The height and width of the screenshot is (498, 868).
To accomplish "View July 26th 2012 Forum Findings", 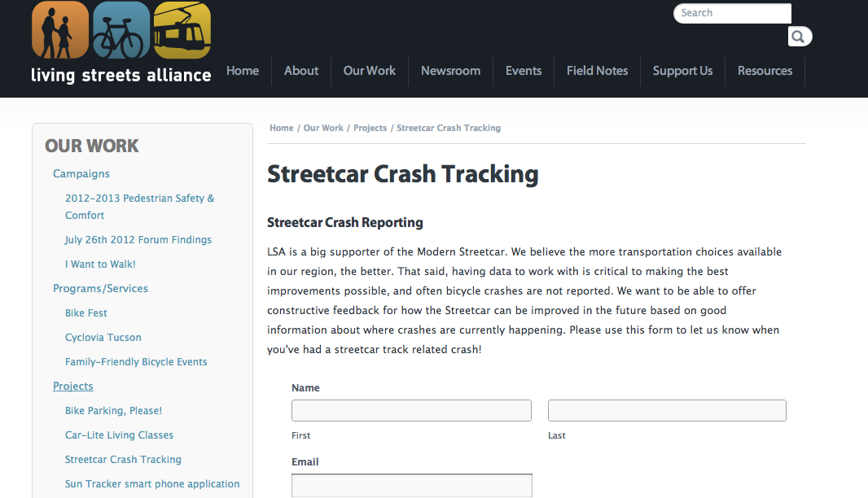I will point(138,239).
